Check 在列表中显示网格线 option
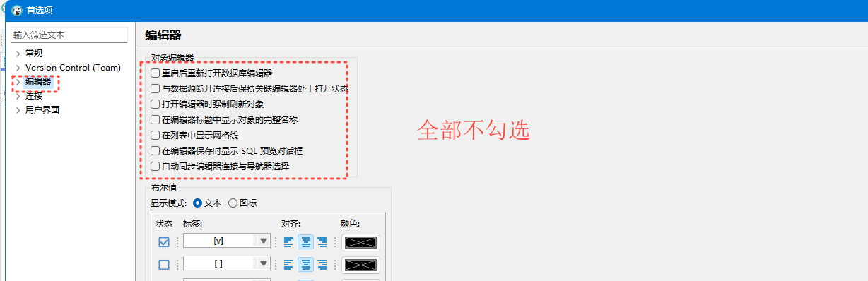The width and height of the screenshot is (868, 281). [156, 135]
